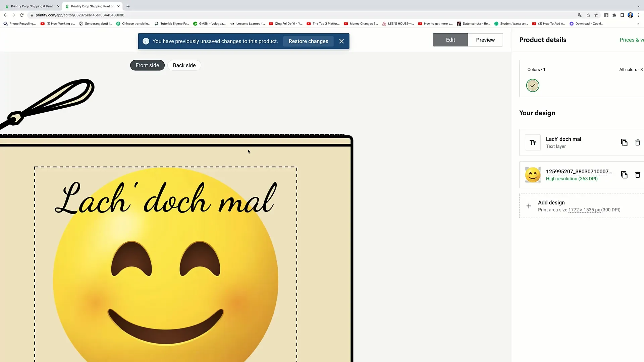
Task: Open Datenschutz bookmark
Action: pos(473,23)
